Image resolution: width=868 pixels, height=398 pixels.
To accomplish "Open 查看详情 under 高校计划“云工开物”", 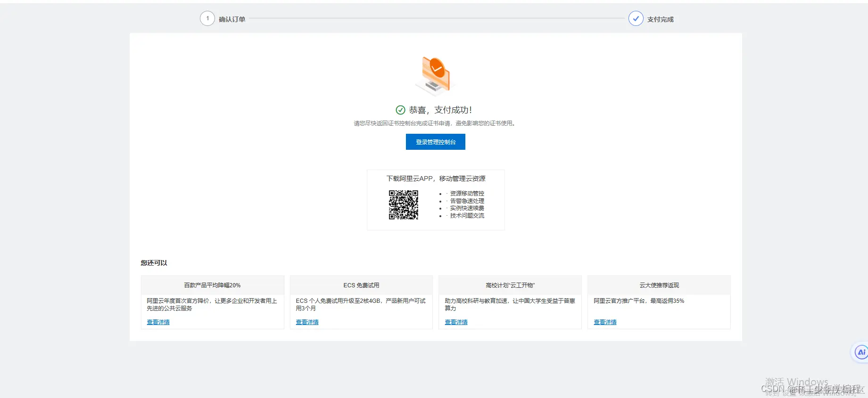I will [x=456, y=322].
